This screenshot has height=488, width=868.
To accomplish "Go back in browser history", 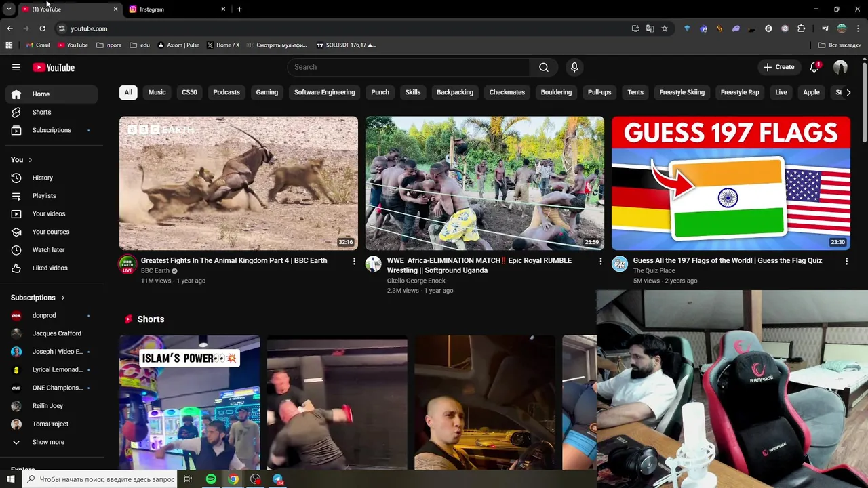I will coord(9,28).
